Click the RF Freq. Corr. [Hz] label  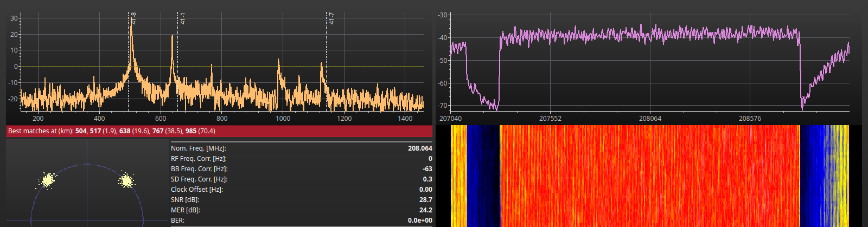click(199, 159)
